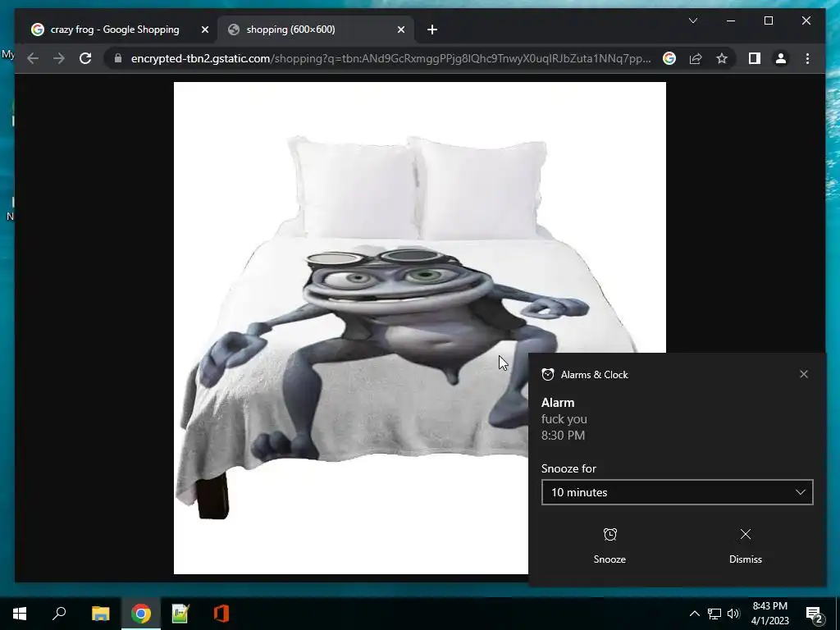The height and width of the screenshot is (630, 840).
Task: Share this page icon
Action: [x=696, y=58]
